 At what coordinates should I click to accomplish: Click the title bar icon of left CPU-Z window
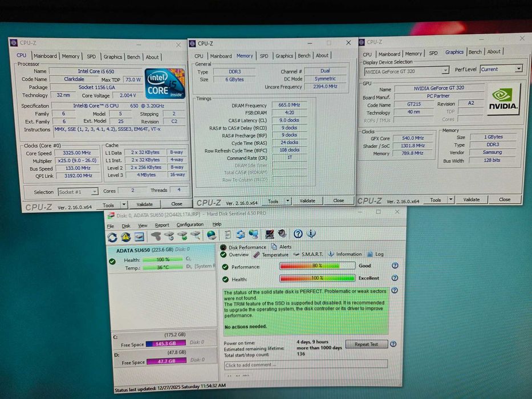[x=14, y=43]
